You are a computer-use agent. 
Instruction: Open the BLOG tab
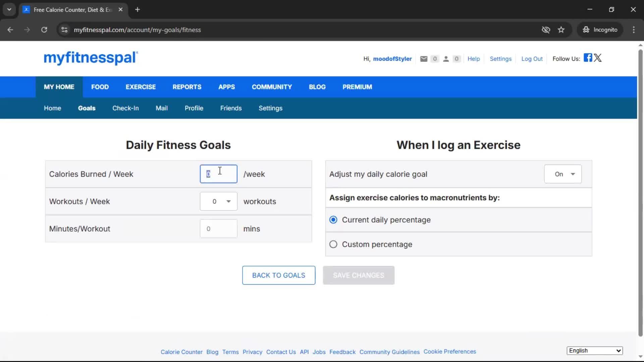tap(317, 87)
